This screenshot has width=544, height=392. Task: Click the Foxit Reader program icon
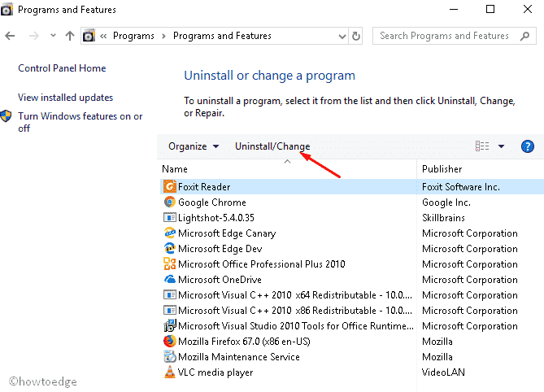[170, 186]
